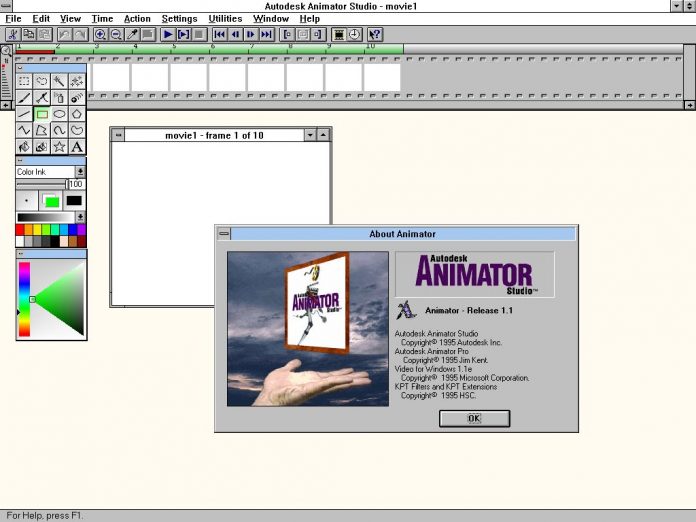Viewport: 696px width, 522px height.
Task: Open the View menu
Action: [70, 19]
